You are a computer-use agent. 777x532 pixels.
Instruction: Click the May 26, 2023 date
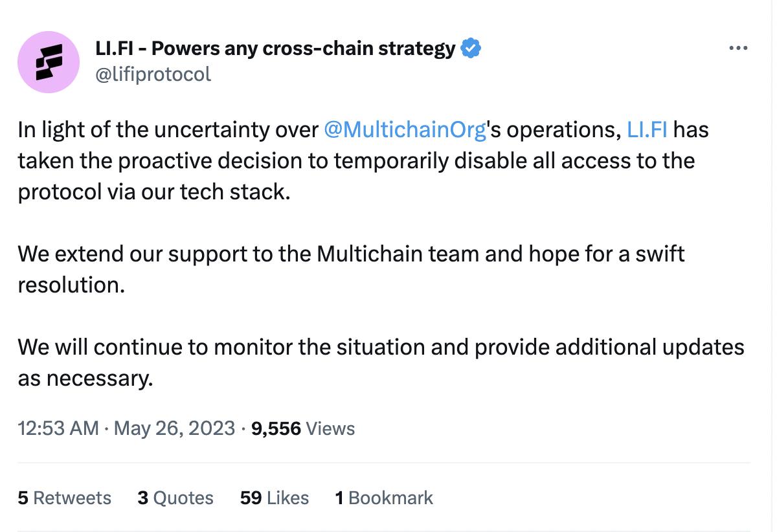tap(174, 428)
